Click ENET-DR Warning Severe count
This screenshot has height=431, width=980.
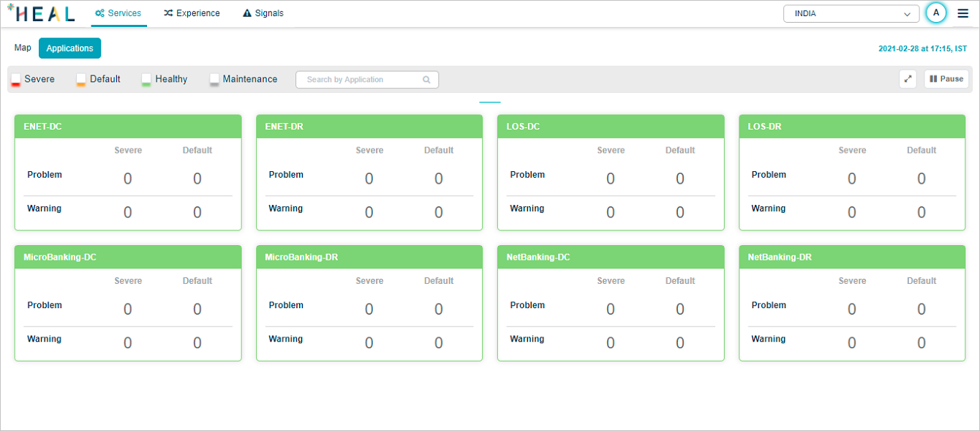(369, 212)
